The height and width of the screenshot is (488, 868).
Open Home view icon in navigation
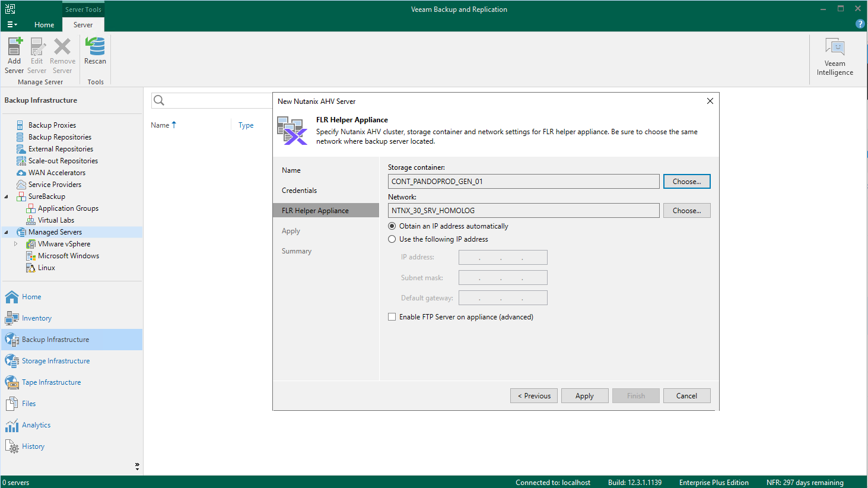point(12,297)
